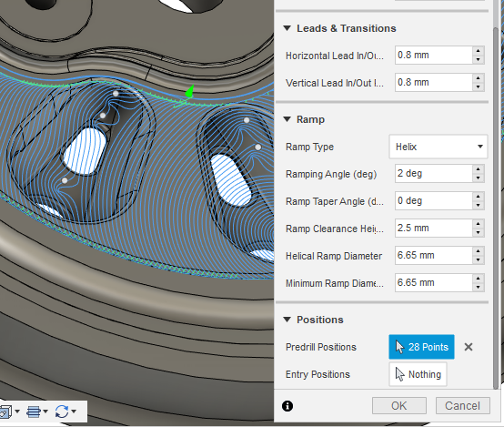Decrease Helical Ramp Diameter with down arrow
The image size is (504, 427).
click(479, 260)
